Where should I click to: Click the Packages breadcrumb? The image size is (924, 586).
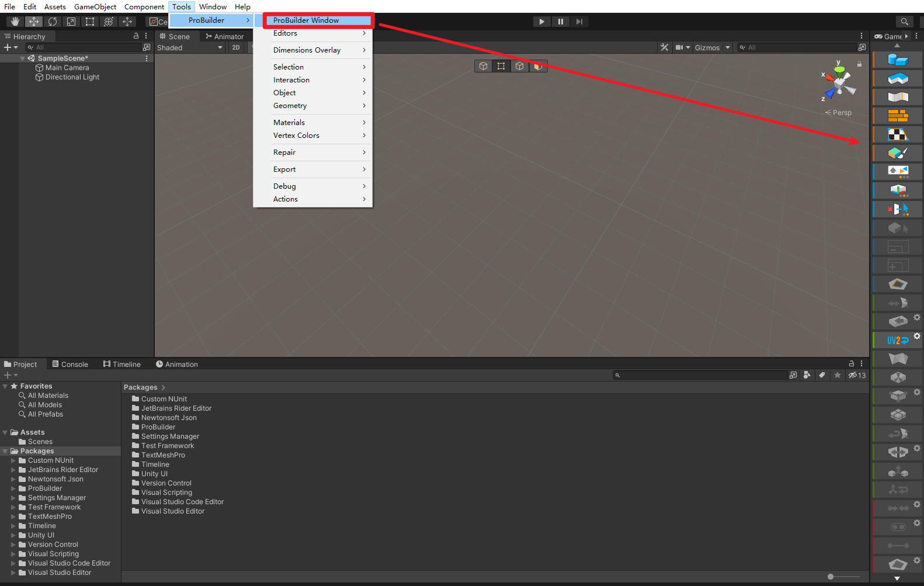[140, 387]
